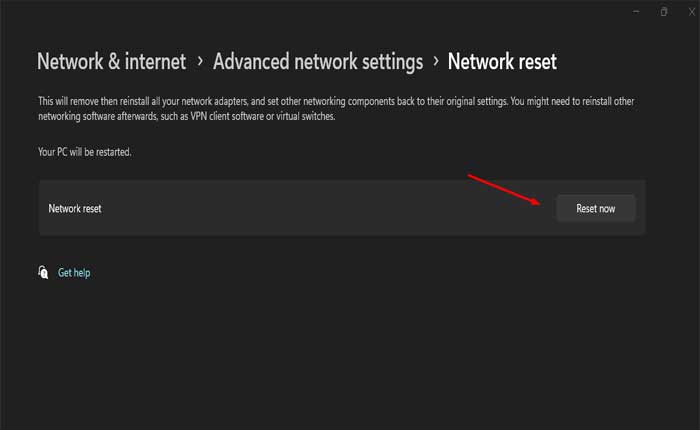Screen dimensions: 700x430
Task: Restore down the Settings window
Action: click(663, 11)
